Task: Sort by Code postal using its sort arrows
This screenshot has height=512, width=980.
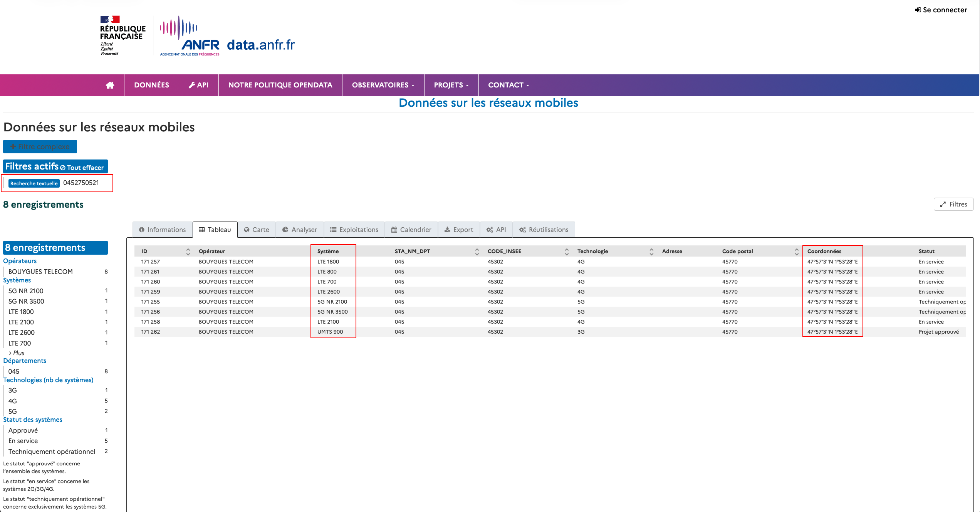Action: tap(797, 252)
